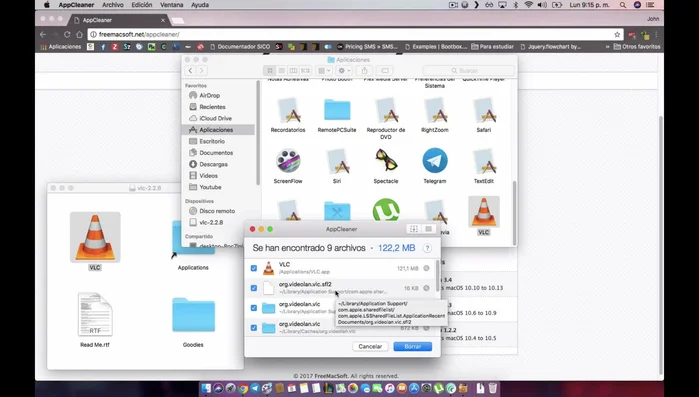Screen dimensions: 699x397
Task: Switch Finder to icon view
Action: click(270, 70)
